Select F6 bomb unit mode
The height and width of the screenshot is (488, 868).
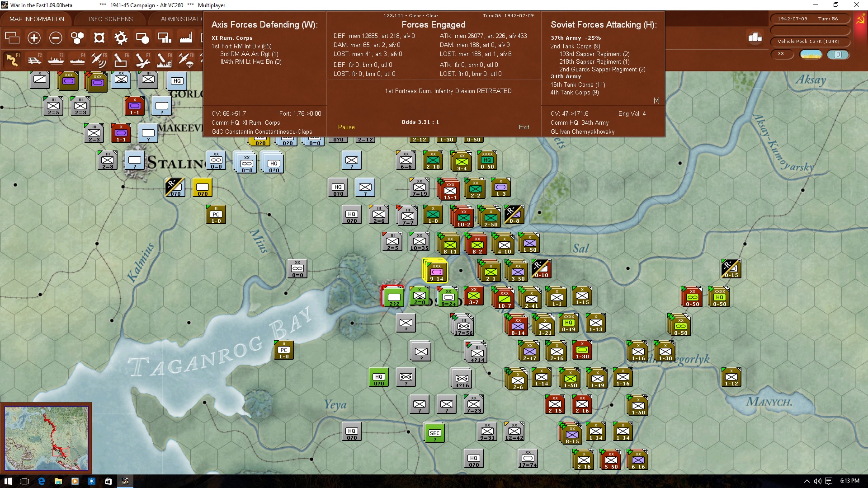click(x=121, y=60)
